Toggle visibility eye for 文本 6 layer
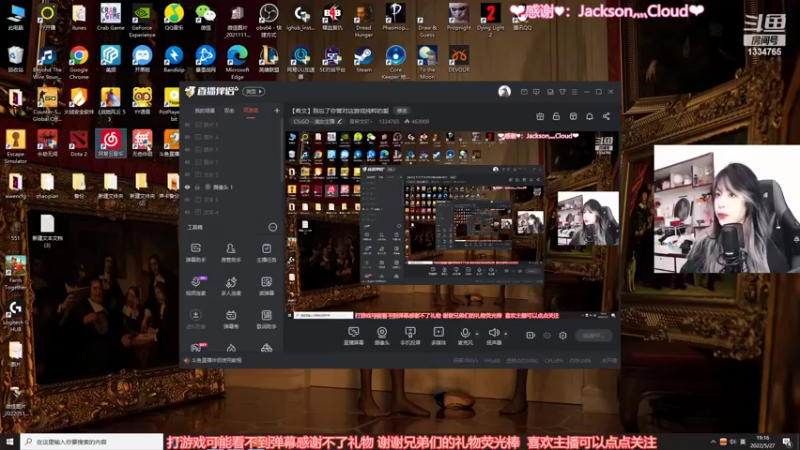 click(187, 199)
